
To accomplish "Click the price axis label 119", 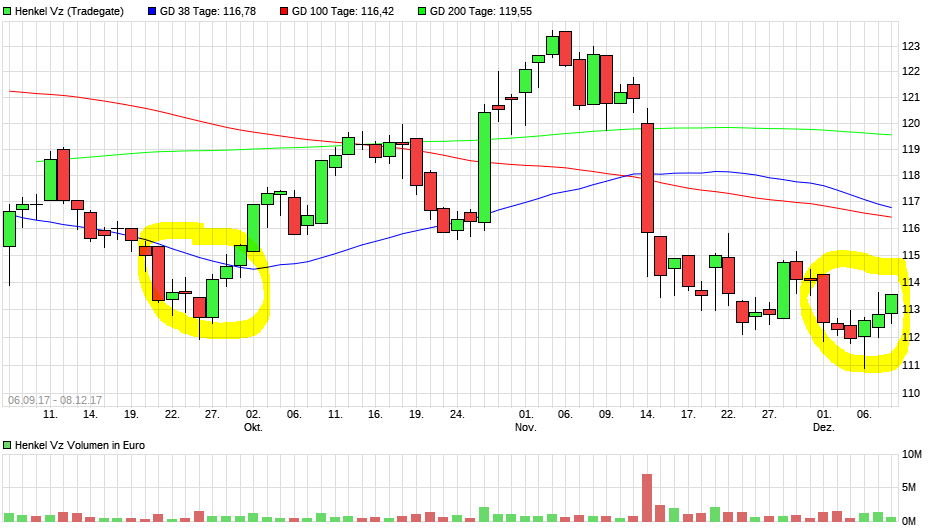I will 911,149.
